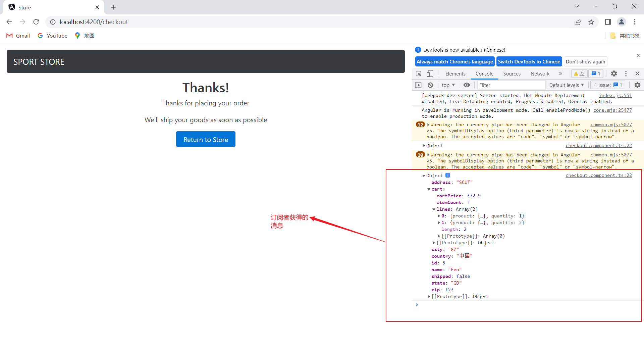Screen dimensions: 644x345
Task: Open console settings gear
Action: tap(637, 85)
